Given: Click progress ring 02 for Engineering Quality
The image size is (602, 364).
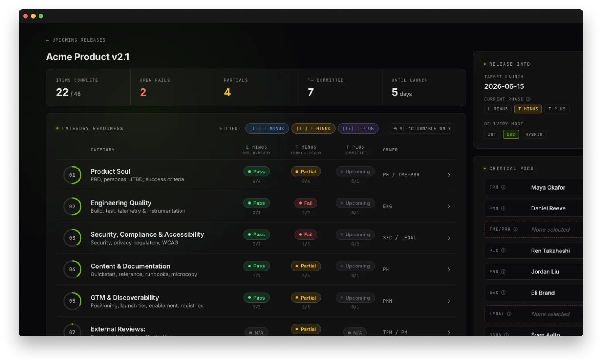Looking at the screenshot, I should point(72,207).
